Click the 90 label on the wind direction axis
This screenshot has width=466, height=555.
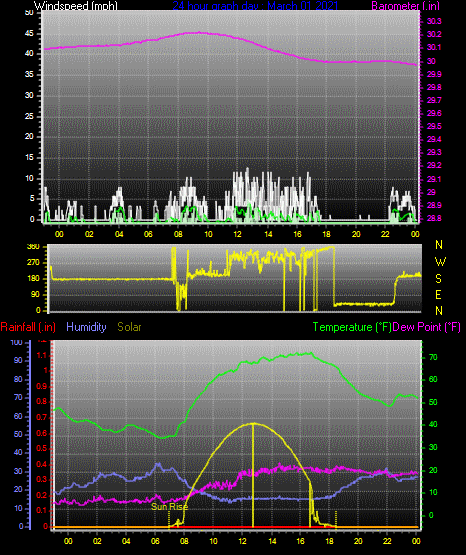point(35,294)
